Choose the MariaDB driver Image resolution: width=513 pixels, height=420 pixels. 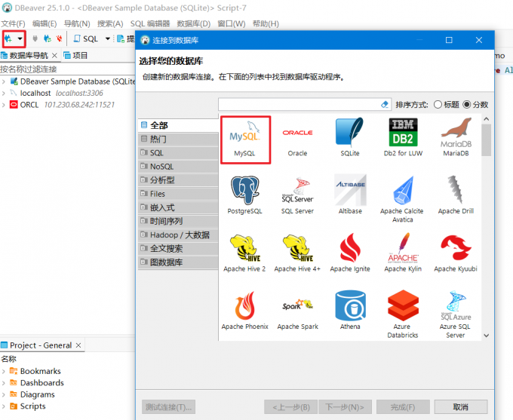[x=456, y=137]
